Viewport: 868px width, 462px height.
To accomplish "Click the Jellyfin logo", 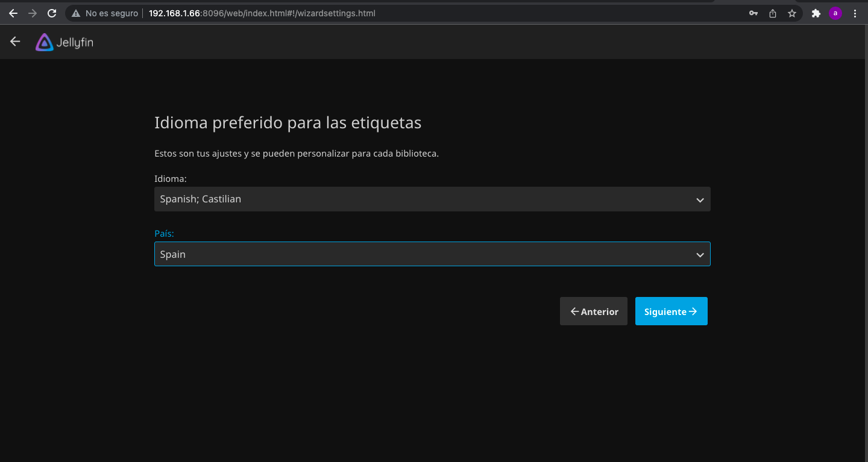I will pyautogui.click(x=64, y=42).
